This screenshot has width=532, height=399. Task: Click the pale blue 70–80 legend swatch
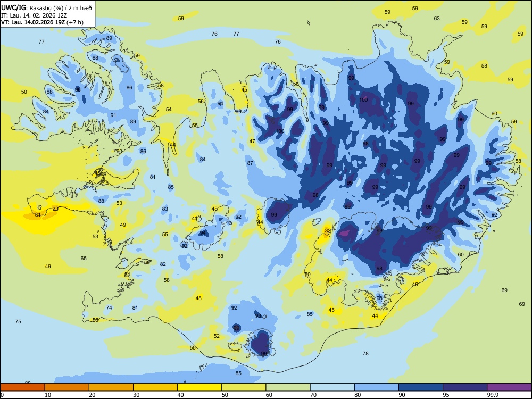point(332,387)
